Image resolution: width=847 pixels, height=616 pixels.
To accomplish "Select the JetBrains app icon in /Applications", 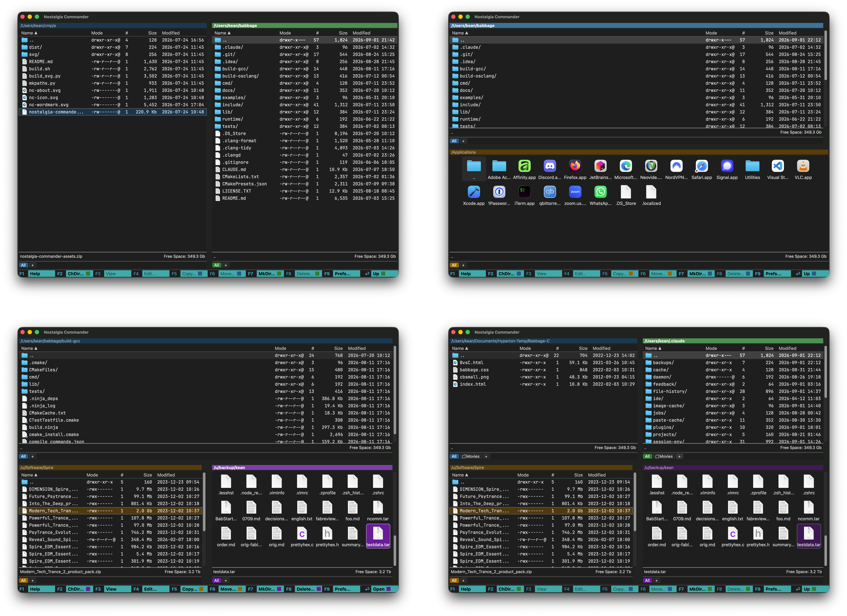I will point(600,166).
